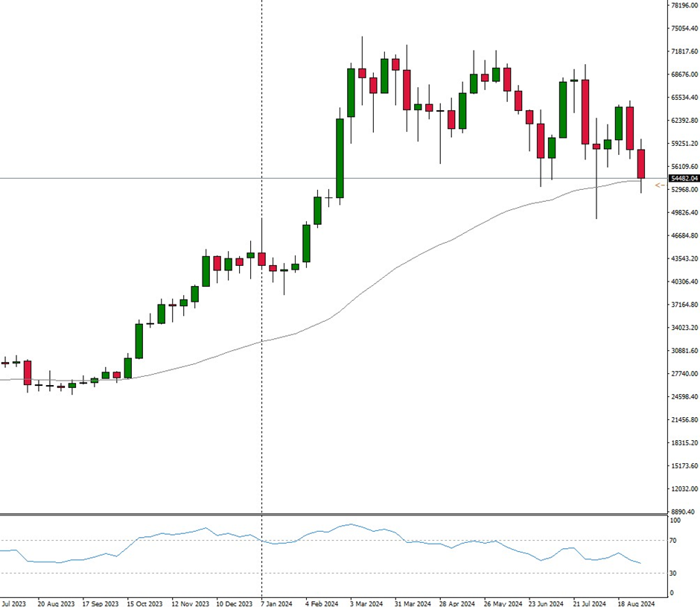Viewport: 700px width, 607px height.
Task: Click the large red candle in August 2023
Action: [28, 372]
